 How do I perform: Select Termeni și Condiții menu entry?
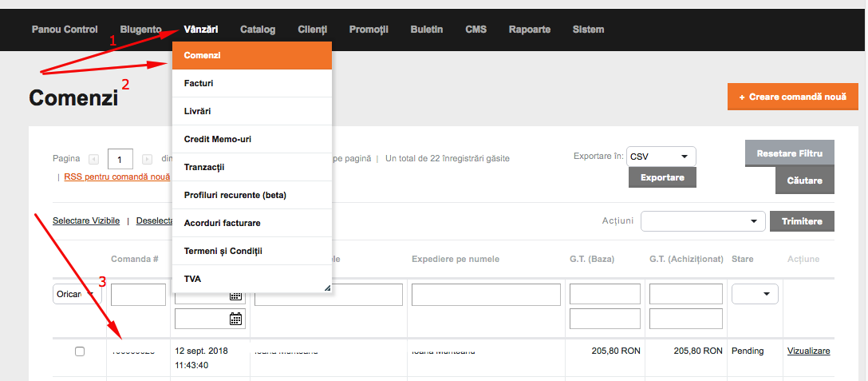tap(252, 252)
